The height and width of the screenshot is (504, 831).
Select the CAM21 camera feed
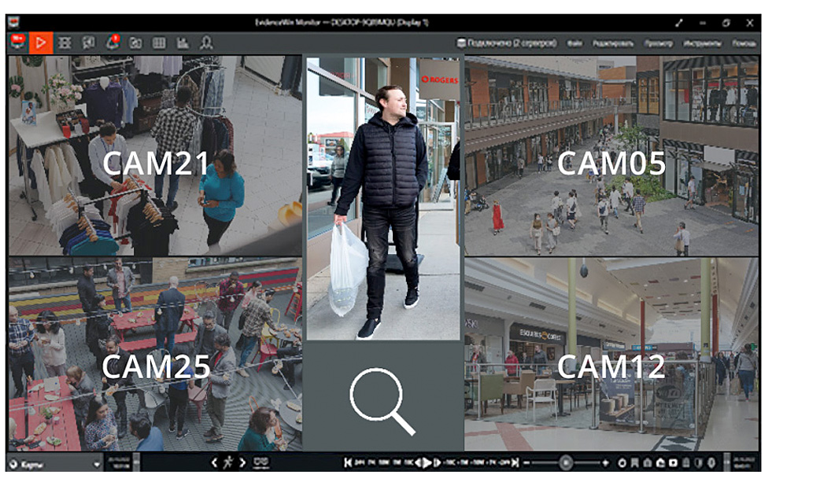[155, 155]
